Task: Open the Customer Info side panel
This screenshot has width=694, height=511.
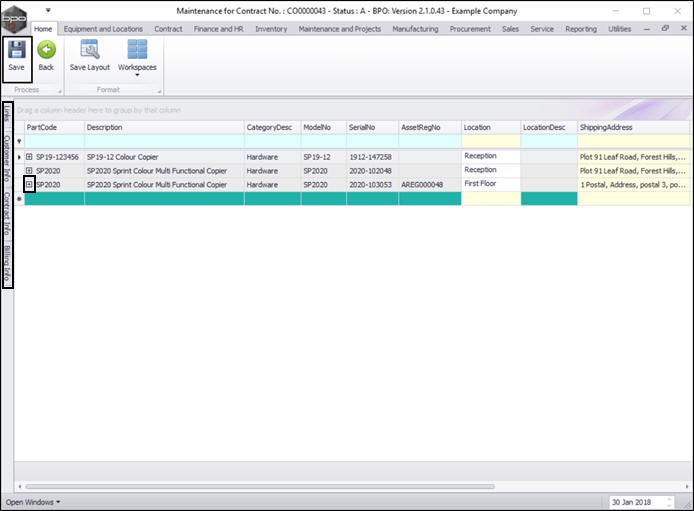Action: [7, 158]
